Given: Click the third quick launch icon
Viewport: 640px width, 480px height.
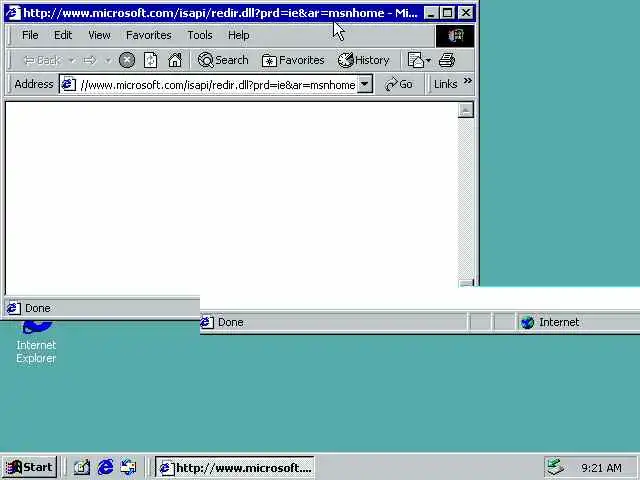Looking at the screenshot, I should point(129,467).
